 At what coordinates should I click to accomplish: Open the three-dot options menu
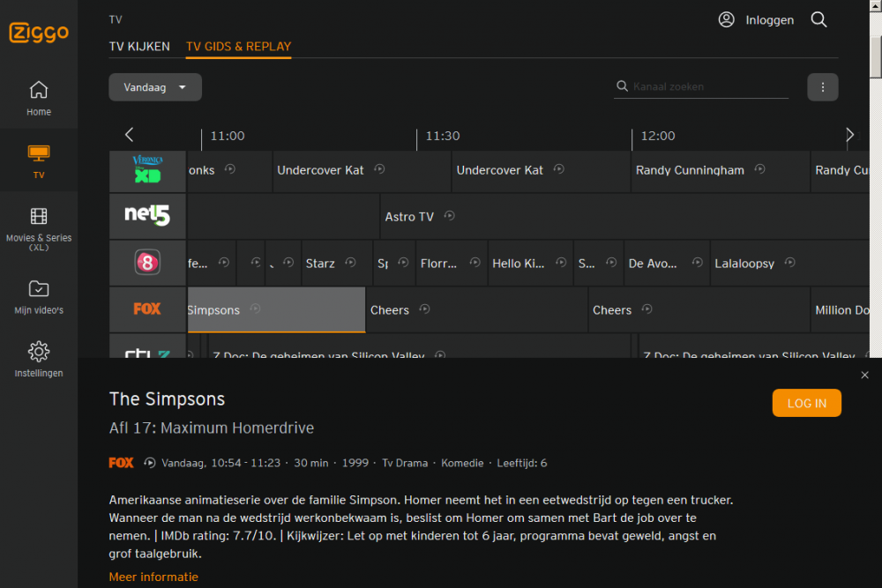pyautogui.click(x=822, y=87)
